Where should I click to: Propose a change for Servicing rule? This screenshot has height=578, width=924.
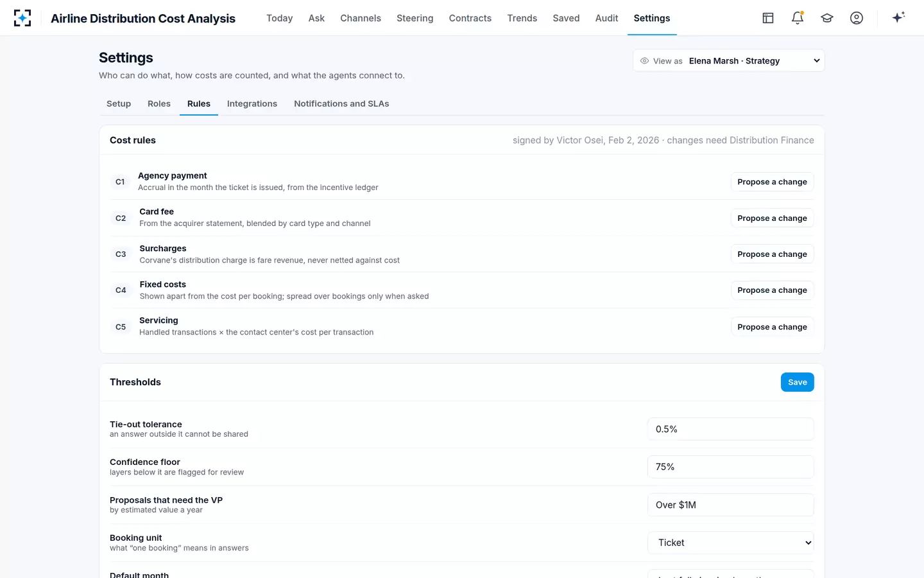point(773,327)
